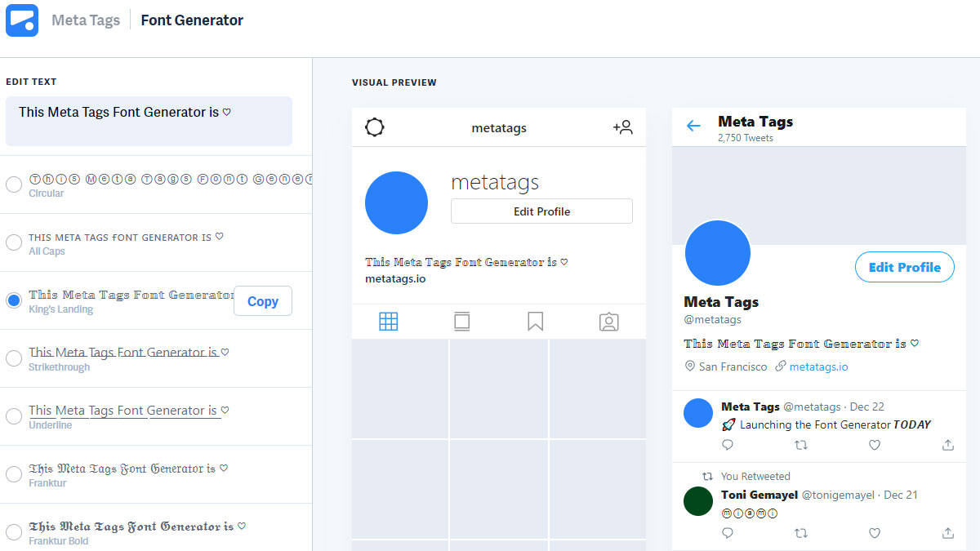This screenshot has height=551, width=980.
Task: Click the Twitter large blue profile avatar
Action: 718,253
